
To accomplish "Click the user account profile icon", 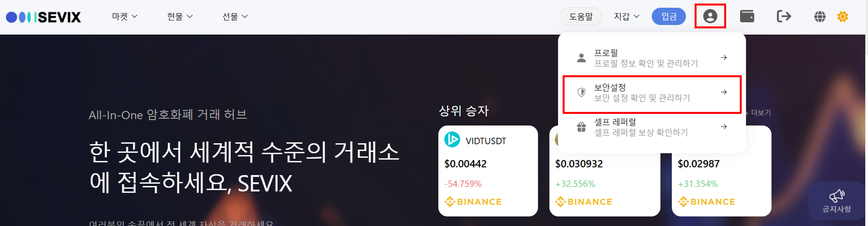I will 710,16.
